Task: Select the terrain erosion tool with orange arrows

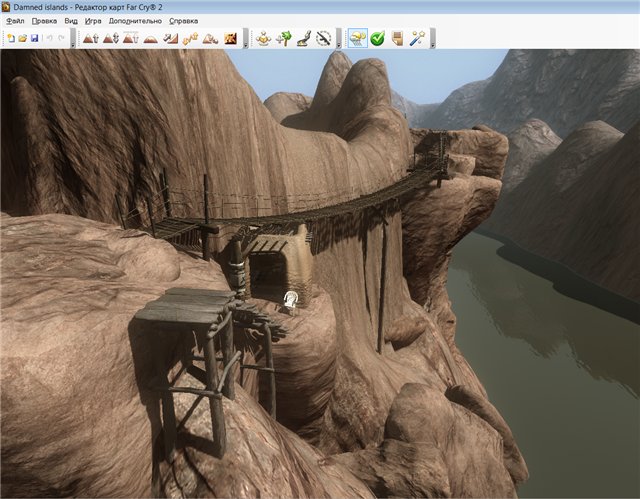Action: point(190,38)
